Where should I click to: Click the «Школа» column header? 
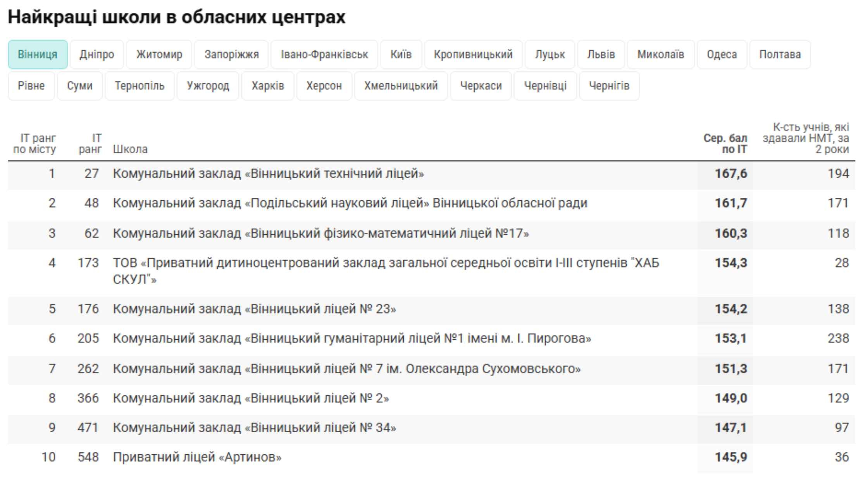(130, 149)
